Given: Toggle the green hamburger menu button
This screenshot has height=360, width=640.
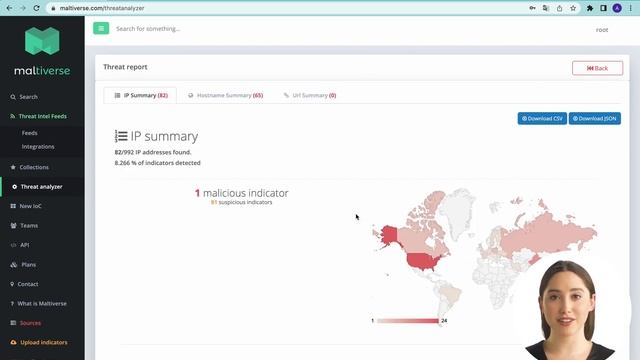Looking at the screenshot, I should coord(101,28).
